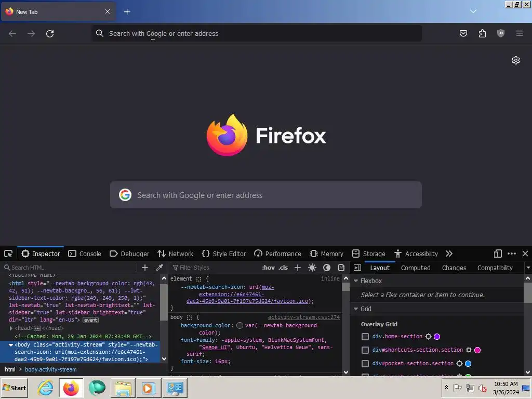Image resolution: width=532 pixels, height=399 pixels.
Task: Open new tab personalize gear
Action: click(516, 60)
